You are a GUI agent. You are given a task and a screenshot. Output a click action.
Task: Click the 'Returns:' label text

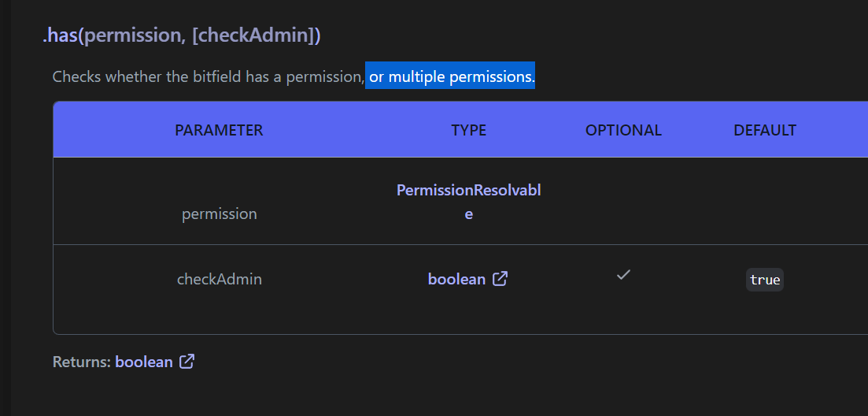(82, 362)
